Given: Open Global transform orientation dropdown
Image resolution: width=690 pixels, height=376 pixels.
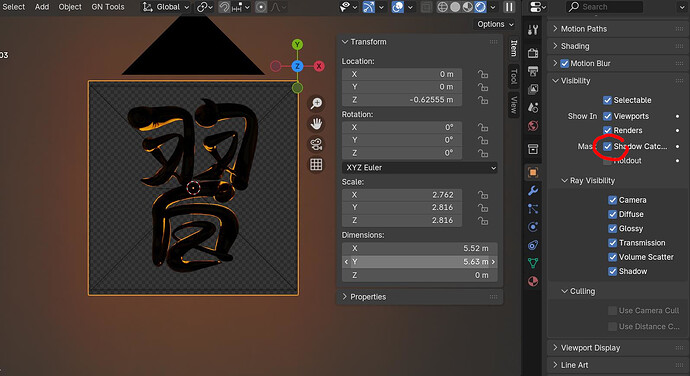Looking at the screenshot, I should point(165,7).
